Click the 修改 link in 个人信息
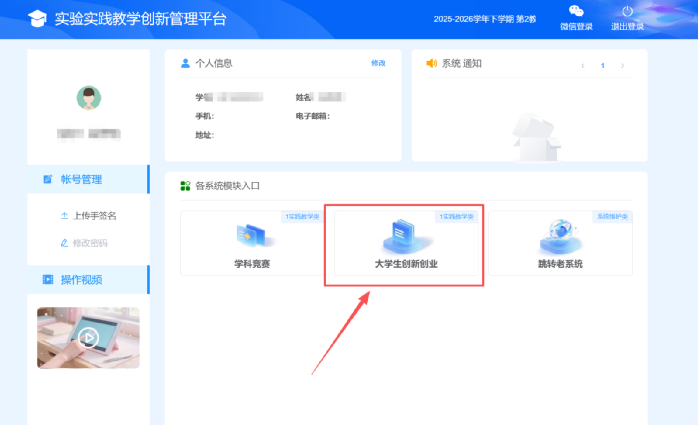The width and height of the screenshot is (698, 426). pos(378,63)
